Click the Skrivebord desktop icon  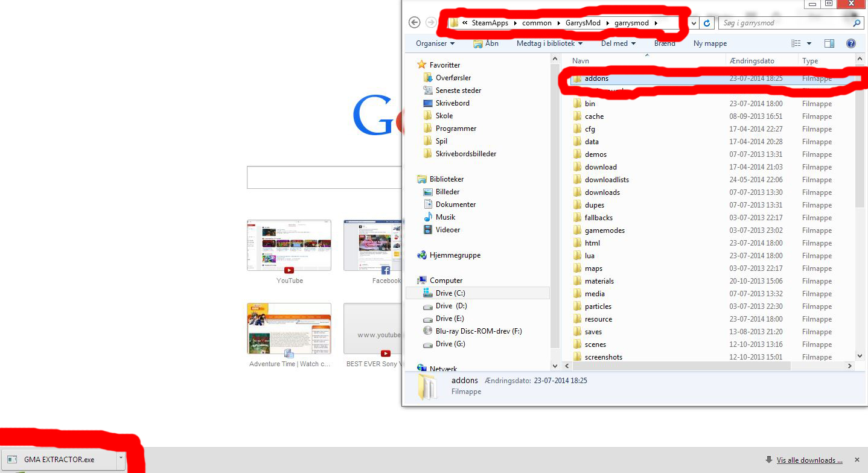click(428, 103)
